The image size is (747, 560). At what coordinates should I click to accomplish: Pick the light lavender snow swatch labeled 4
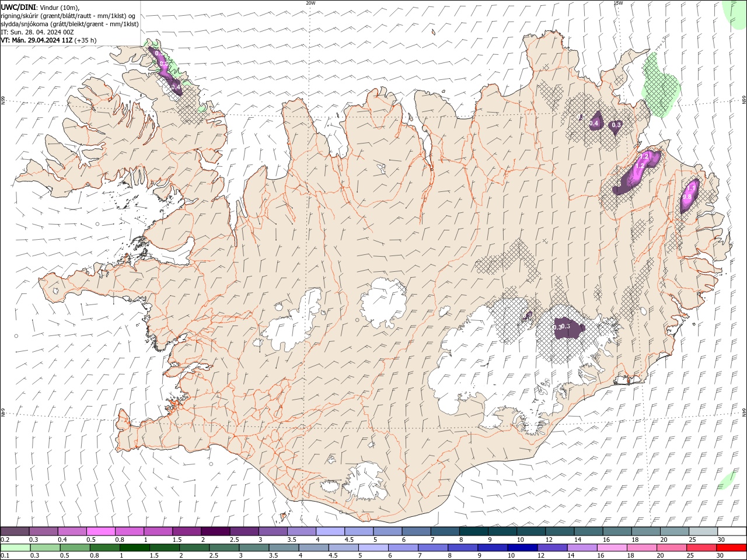coord(330,531)
